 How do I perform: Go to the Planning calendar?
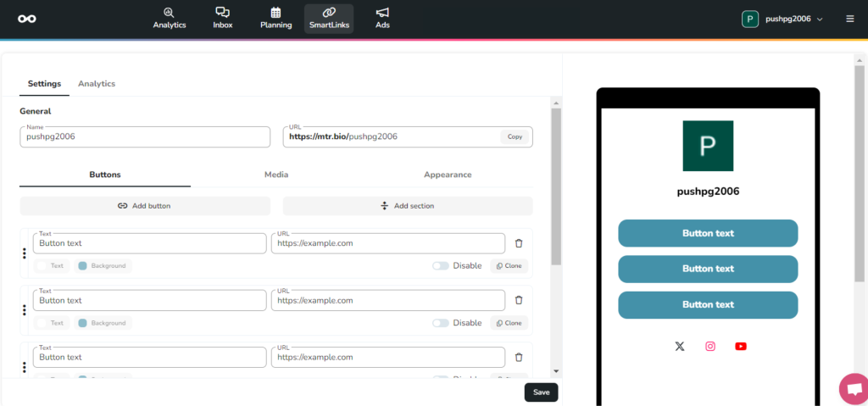point(275,19)
